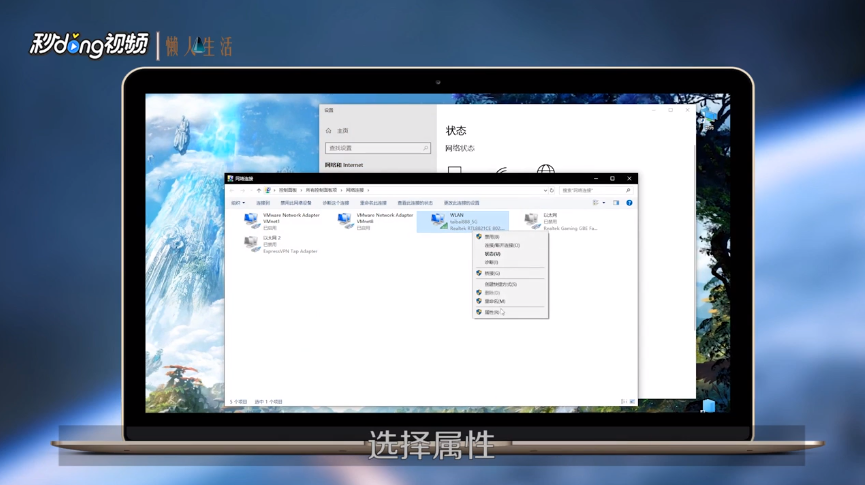
Task: Click chevron after 网络连接 in breadcrumb
Action: [x=368, y=190]
